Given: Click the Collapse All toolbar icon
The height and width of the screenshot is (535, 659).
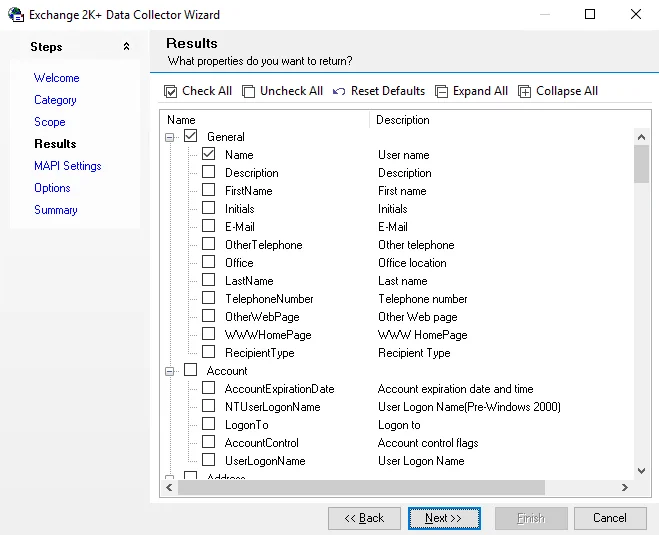Looking at the screenshot, I should click(x=525, y=91).
